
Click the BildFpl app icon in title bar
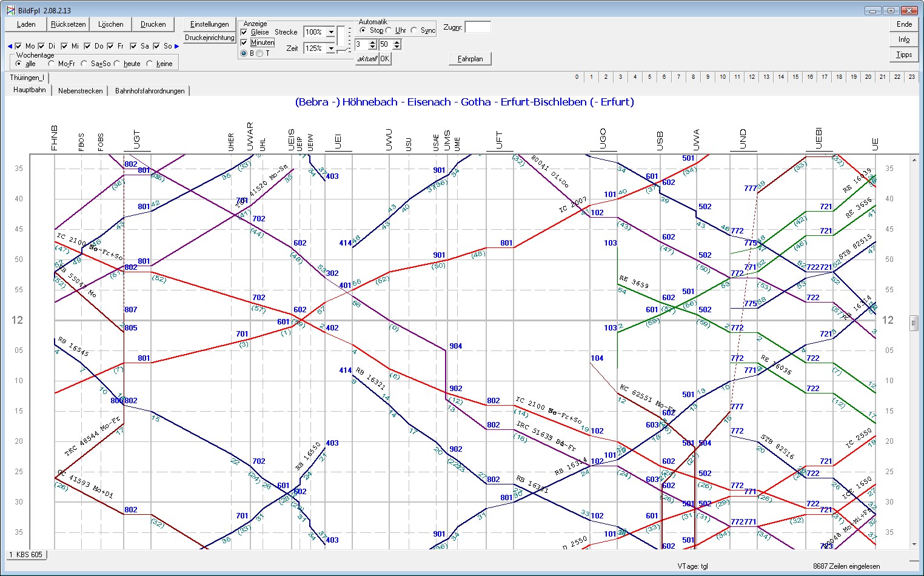(x=10, y=10)
